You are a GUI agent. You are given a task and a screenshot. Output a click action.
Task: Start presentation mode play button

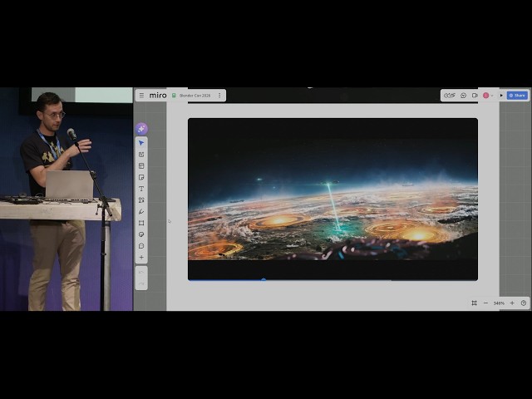pos(501,96)
